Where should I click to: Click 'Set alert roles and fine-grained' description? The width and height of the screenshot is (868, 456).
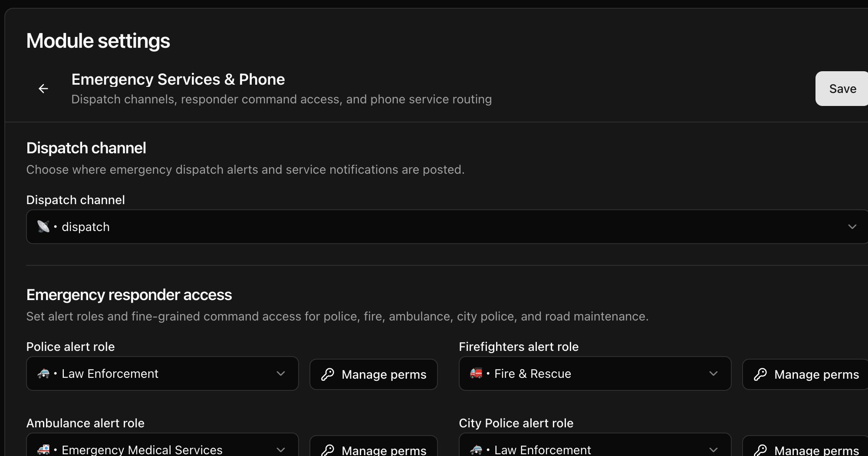pyautogui.click(x=337, y=317)
